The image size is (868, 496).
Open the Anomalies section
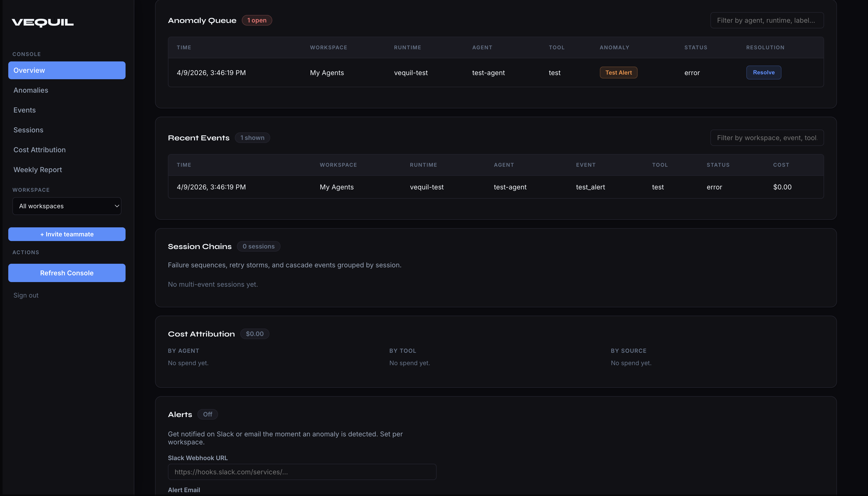pyautogui.click(x=31, y=90)
